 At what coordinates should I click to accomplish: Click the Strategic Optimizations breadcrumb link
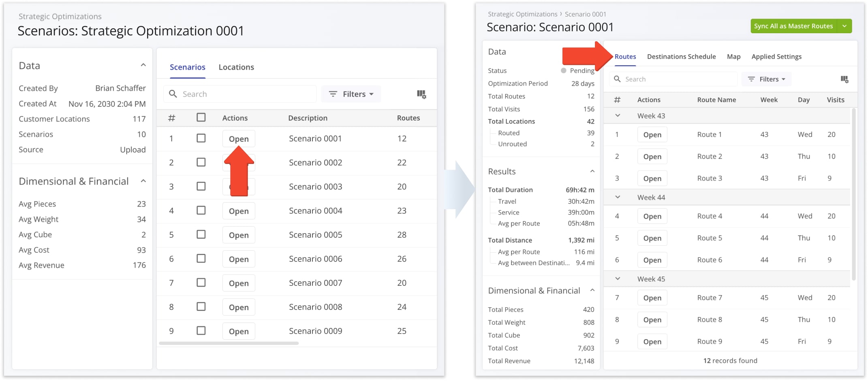tap(522, 14)
